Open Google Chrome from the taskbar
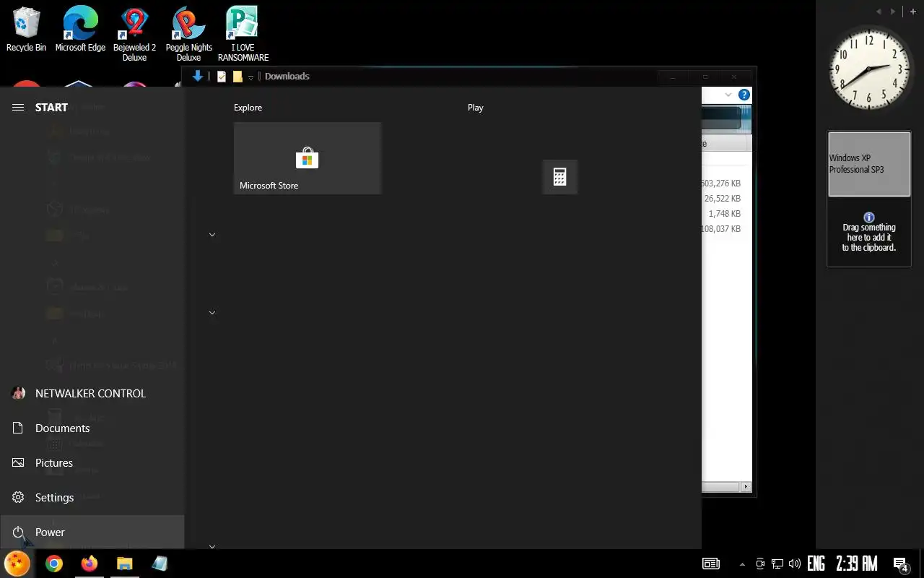924x578 pixels. (54, 564)
